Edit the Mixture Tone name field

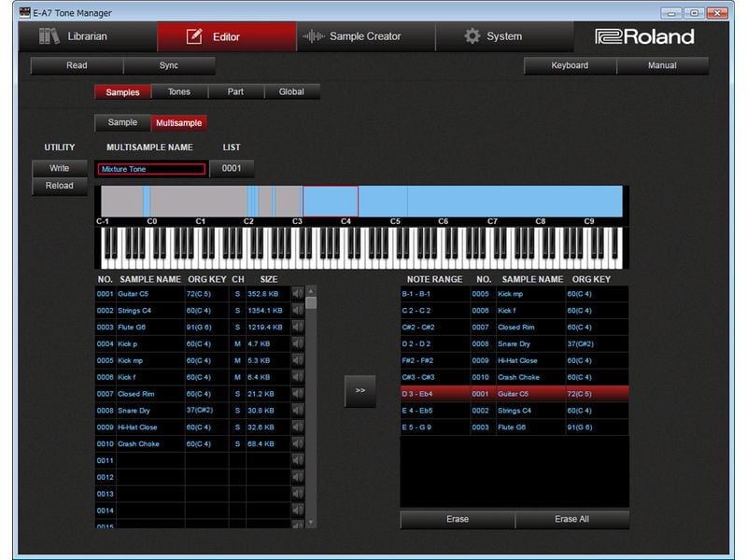coord(151,169)
